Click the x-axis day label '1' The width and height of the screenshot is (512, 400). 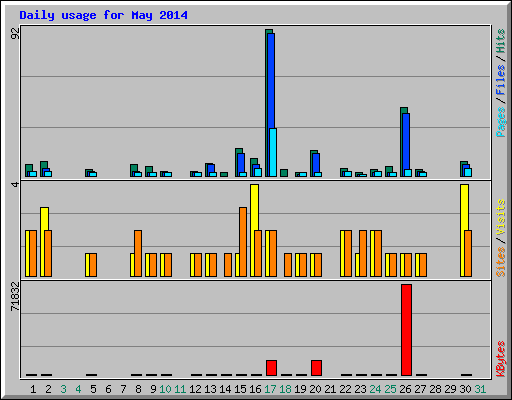point(33,389)
